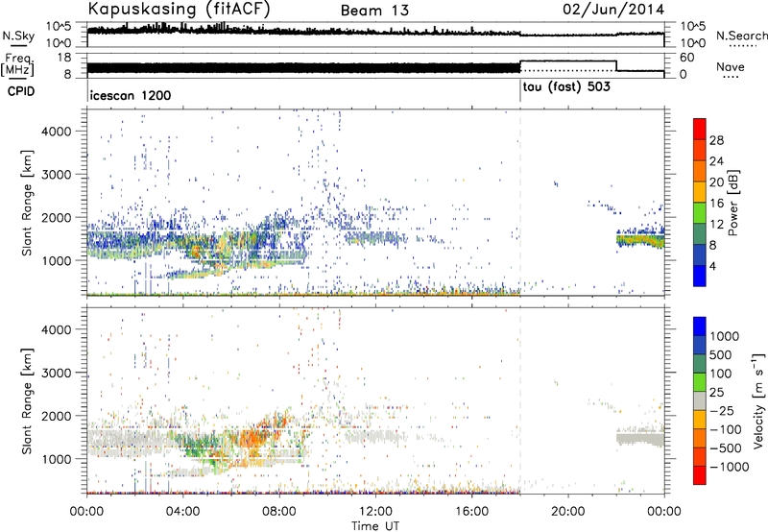Click the 24 dB colorbar label
Image resolution: width=768 pixels, height=532 pixels.
pyautogui.click(x=716, y=161)
